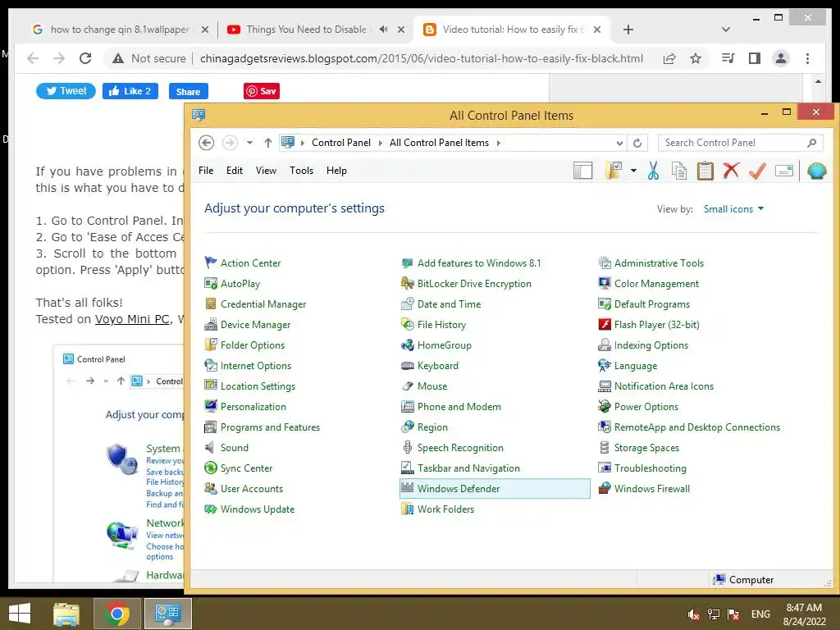This screenshot has height=630, width=840.
Task: Click Chrome bookmark star icon
Action: click(696, 58)
